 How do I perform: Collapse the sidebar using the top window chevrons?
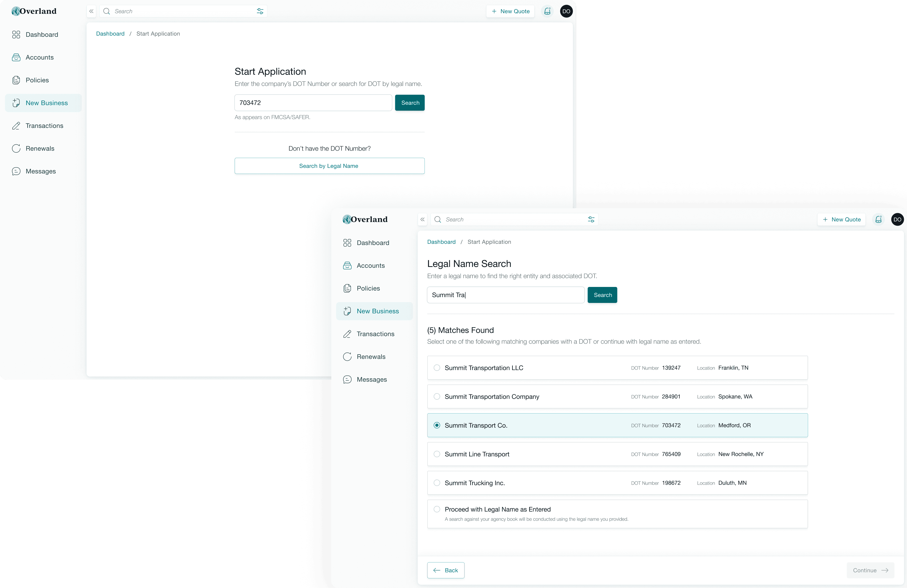coord(91,11)
